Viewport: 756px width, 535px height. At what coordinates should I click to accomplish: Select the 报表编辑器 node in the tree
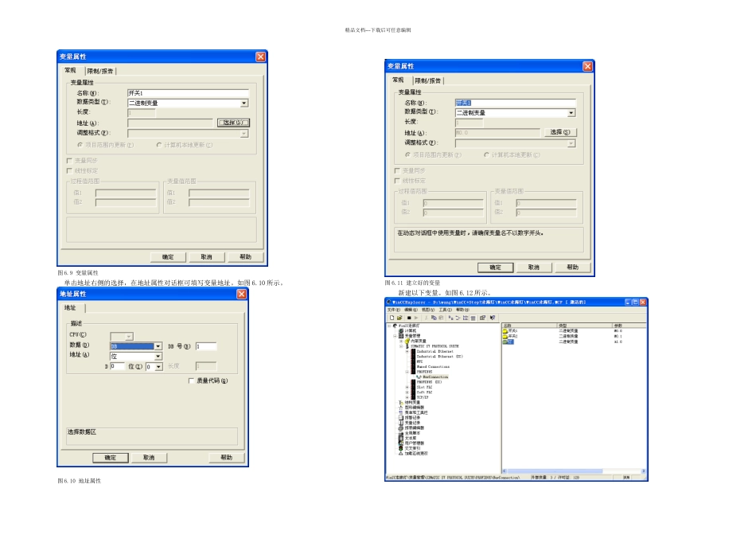coord(411,428)
